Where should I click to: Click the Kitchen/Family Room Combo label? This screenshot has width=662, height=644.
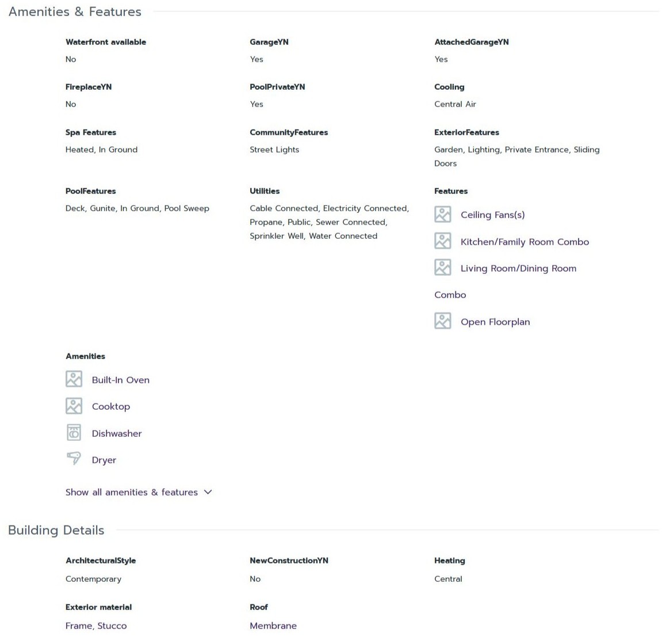click(x=525, y=242)
